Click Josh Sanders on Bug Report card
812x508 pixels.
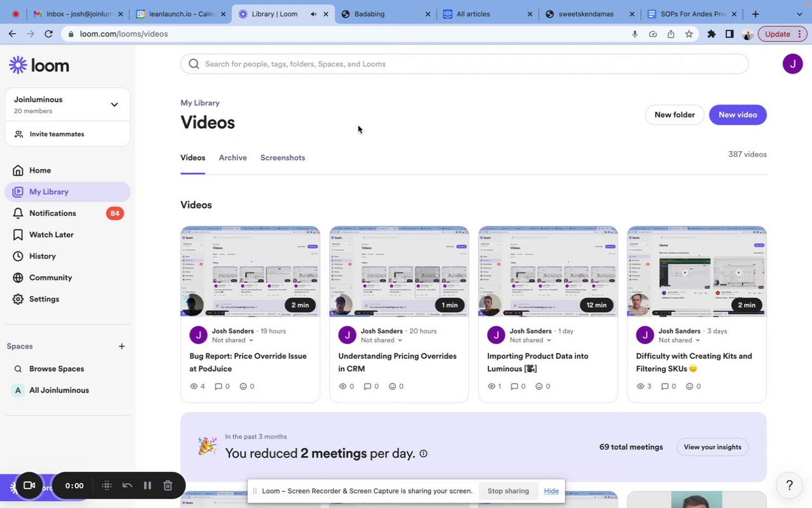(x=233, y=331)
